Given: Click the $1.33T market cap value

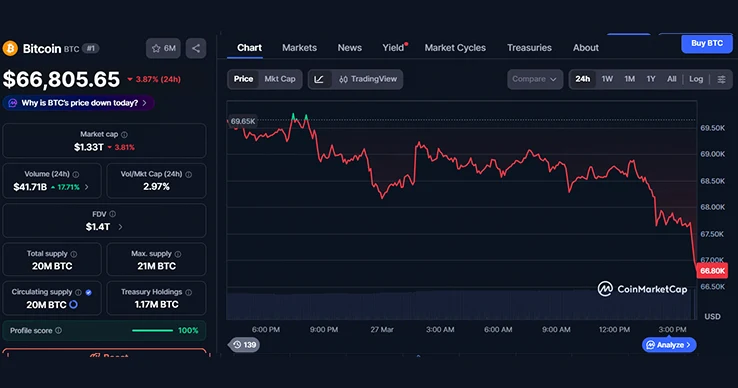Looking at the screenshot, I should (x=88, y=147).
